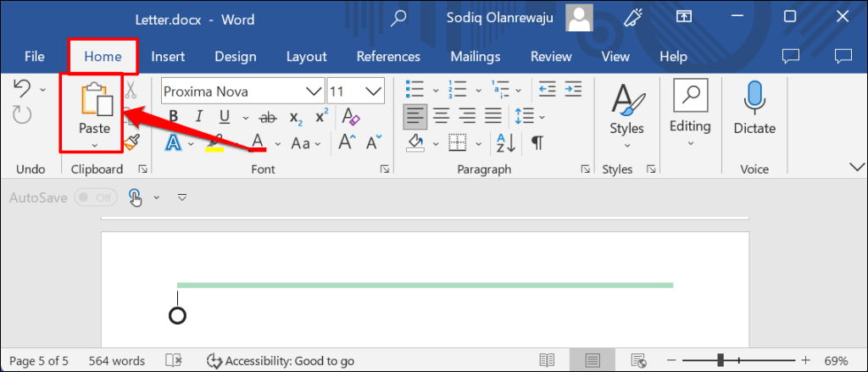Expand the font size dropdown
The height and width of the screenshot is (372, 868).
point(372,91)
